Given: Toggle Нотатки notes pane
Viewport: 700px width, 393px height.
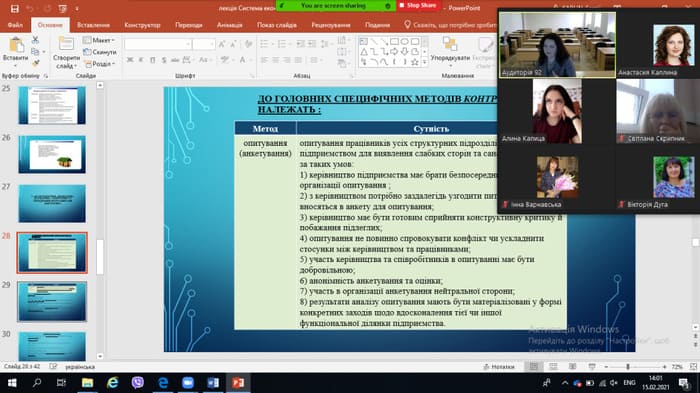Looking at the screenshot, I should pyautogui.click(x=499, y=367).
